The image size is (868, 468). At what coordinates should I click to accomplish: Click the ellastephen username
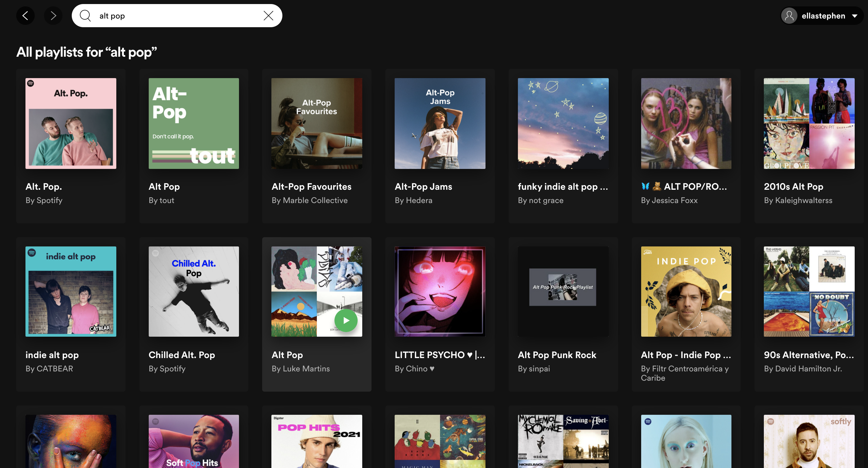[x=823, y=16]
